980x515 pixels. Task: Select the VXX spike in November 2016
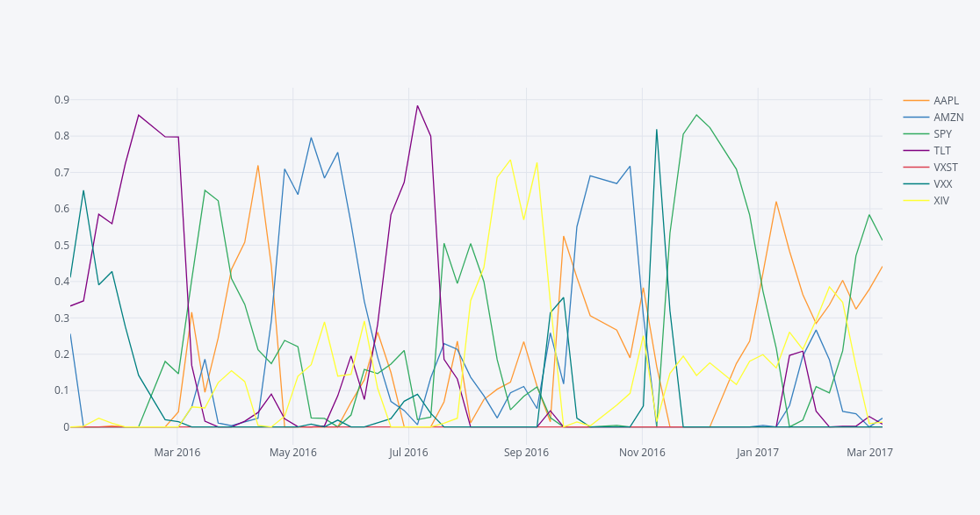point(656,130)
